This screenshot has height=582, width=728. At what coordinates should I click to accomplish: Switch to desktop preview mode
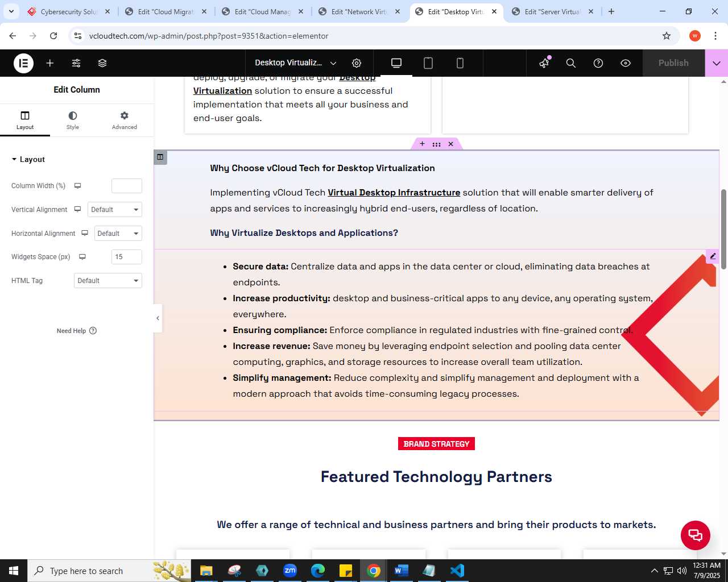pos(396,63)
